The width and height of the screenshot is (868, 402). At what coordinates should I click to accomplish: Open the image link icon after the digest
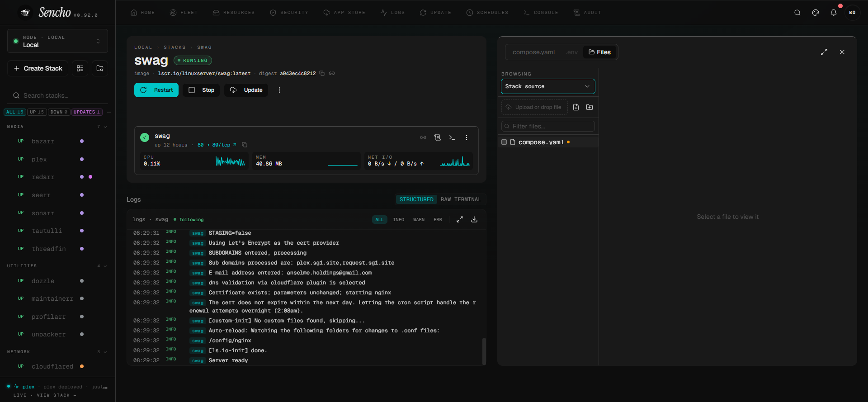332,73
